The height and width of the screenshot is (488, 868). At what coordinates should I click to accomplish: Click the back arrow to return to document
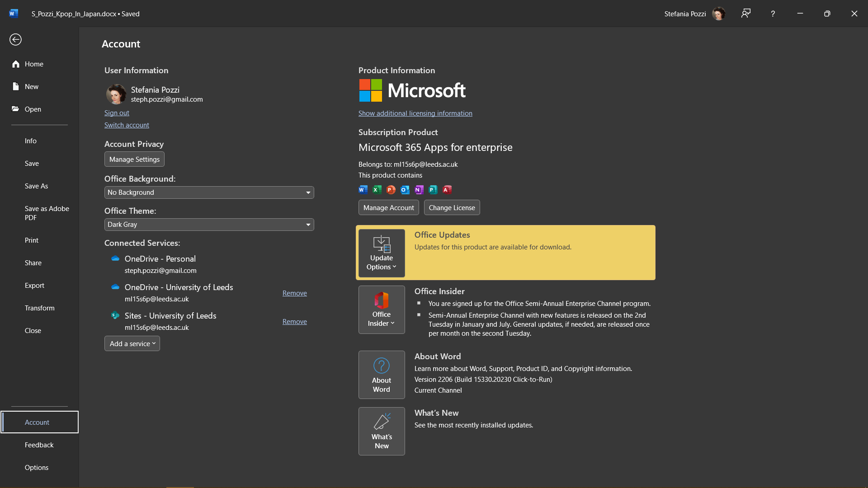coord(15,40)
